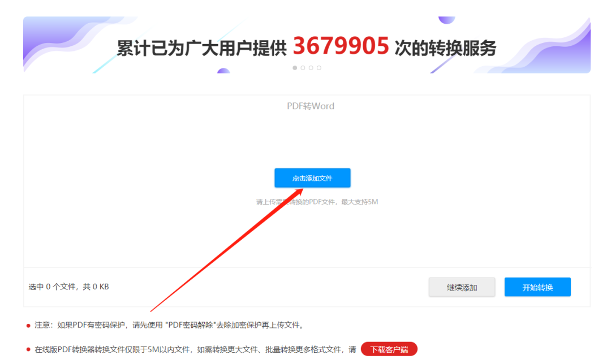Click the 次的转换服务 text in the banner
Viewport: 611px width, 364px height.
pos(445,48)
